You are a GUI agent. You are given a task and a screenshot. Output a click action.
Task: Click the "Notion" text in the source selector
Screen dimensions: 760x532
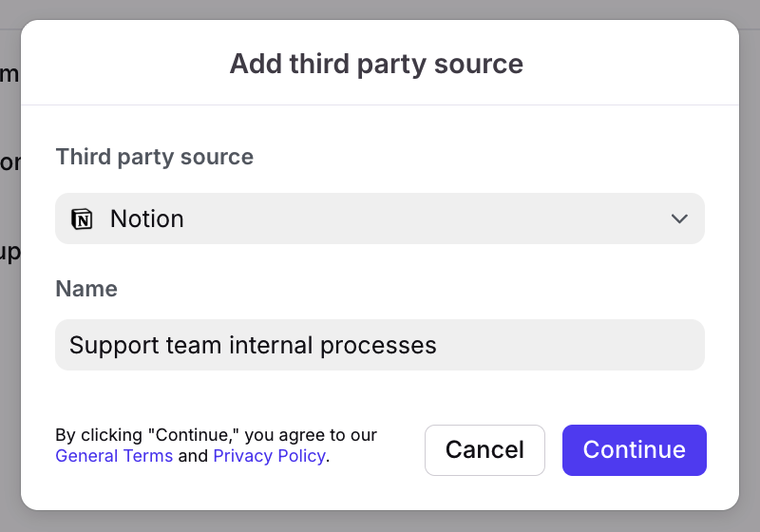tap(146, 218)
